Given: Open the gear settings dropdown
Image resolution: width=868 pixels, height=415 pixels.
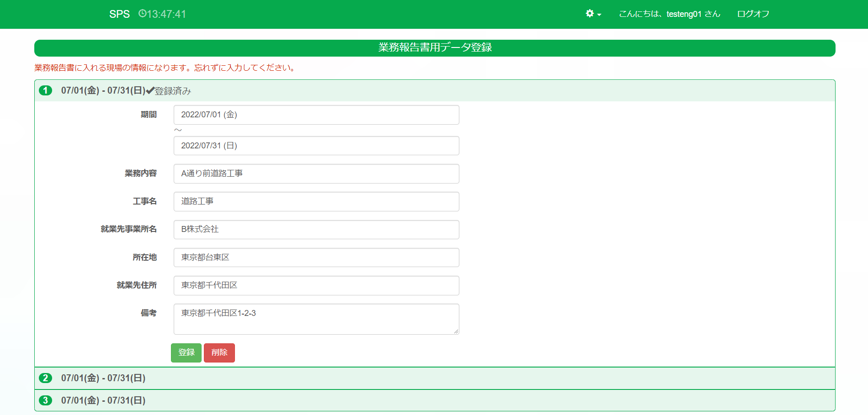Looking at the screenshot, I should (x=593, y=14).
